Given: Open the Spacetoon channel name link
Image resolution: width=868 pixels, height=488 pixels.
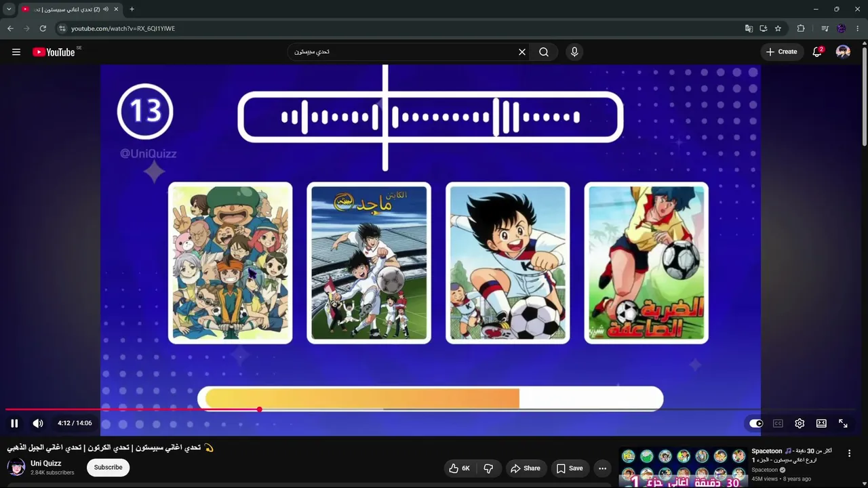Looking at the screenshot, I should tap(765, 470).
